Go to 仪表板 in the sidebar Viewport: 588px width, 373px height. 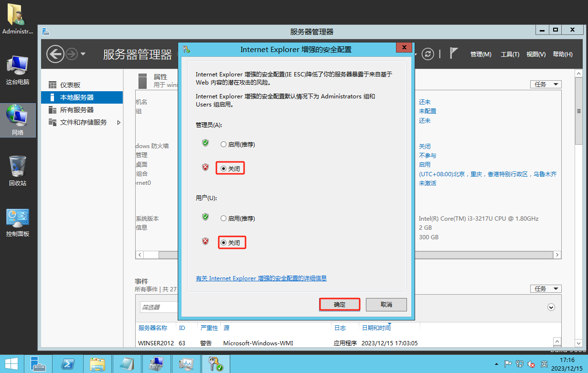coord(82,85)
